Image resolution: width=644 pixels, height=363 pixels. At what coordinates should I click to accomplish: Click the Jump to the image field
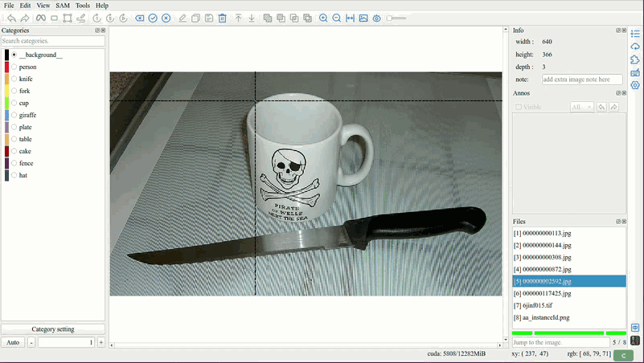click(560, 342)
